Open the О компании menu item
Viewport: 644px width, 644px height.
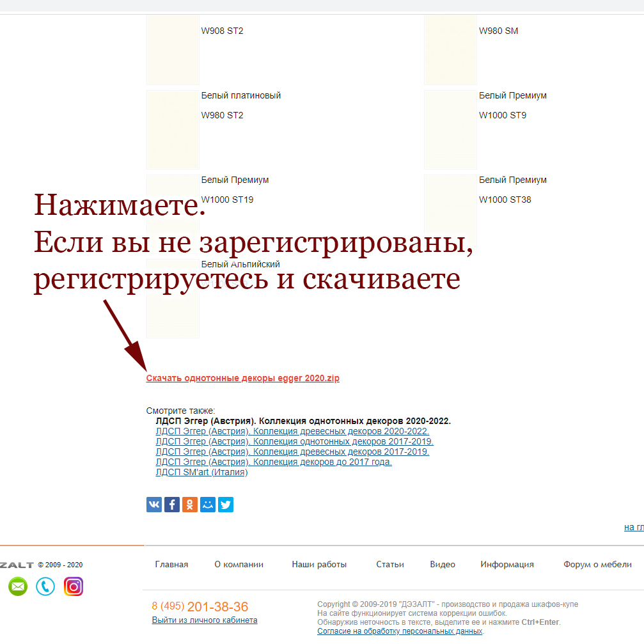click(x=239, y=564)
